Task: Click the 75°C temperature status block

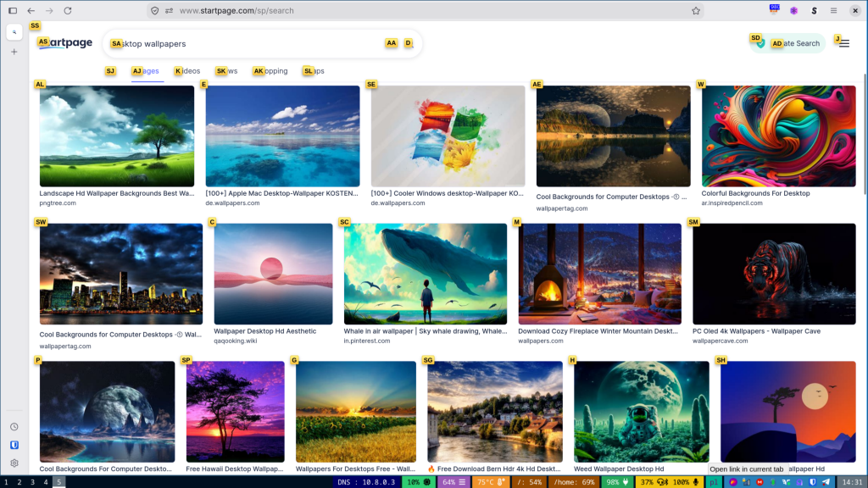Action: pos(491,482)
